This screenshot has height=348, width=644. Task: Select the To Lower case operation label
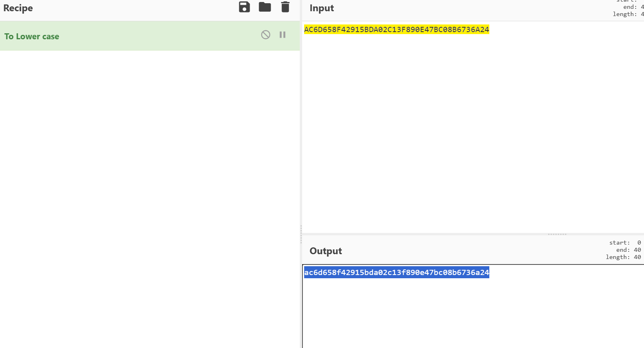point(32,36)
